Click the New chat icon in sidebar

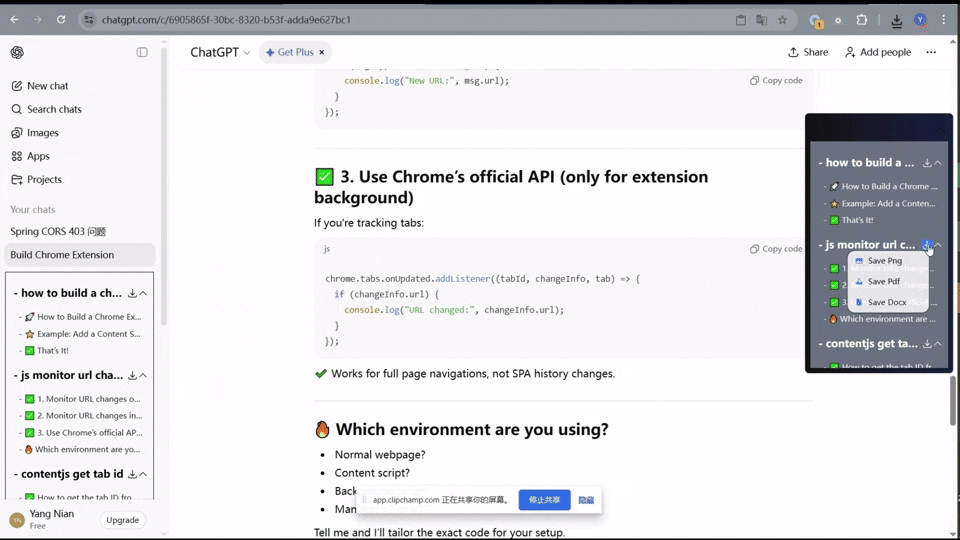pyautogui.click(x=17, y=86)
